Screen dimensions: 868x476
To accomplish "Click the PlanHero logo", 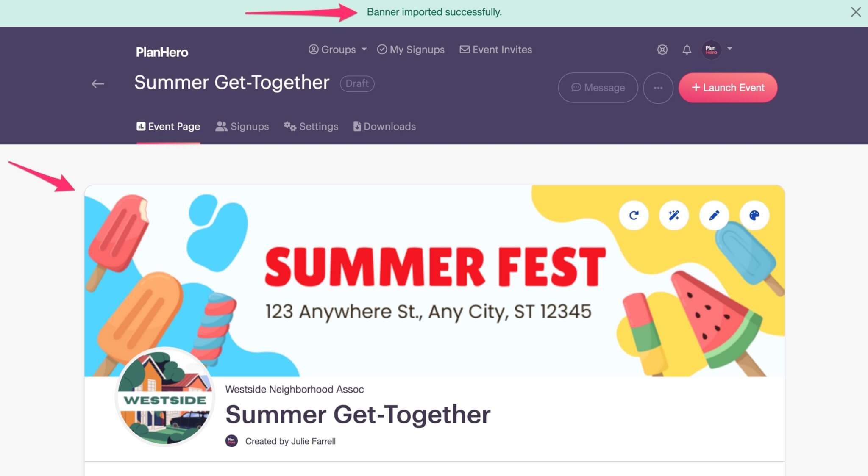I will tap(162, 52).
